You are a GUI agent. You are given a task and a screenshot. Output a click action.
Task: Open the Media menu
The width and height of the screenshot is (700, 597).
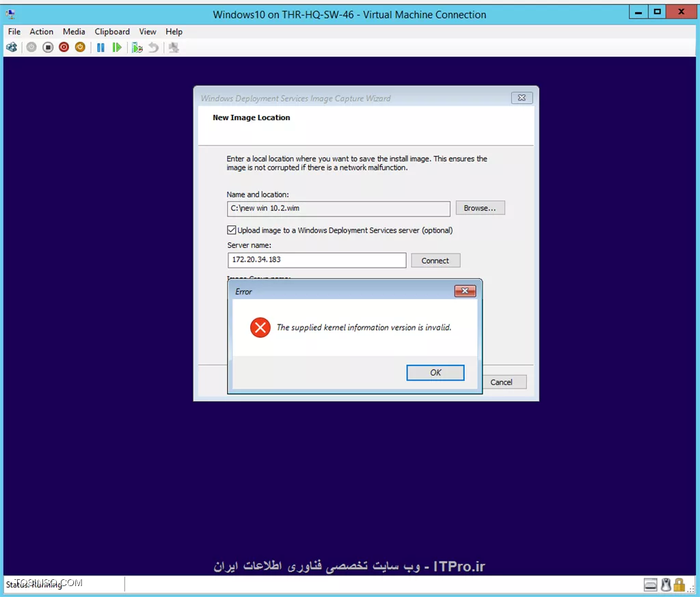pyautogui.click(x=74, y=31)
